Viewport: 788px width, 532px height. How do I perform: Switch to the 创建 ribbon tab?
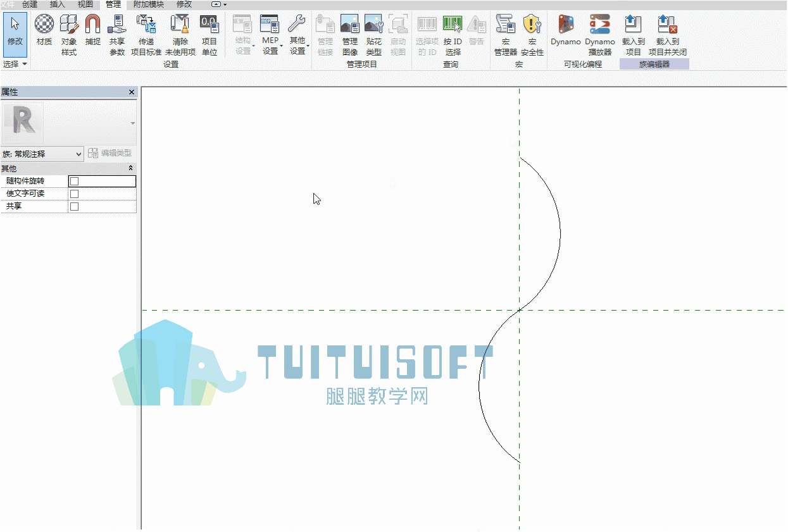(30, 4)
